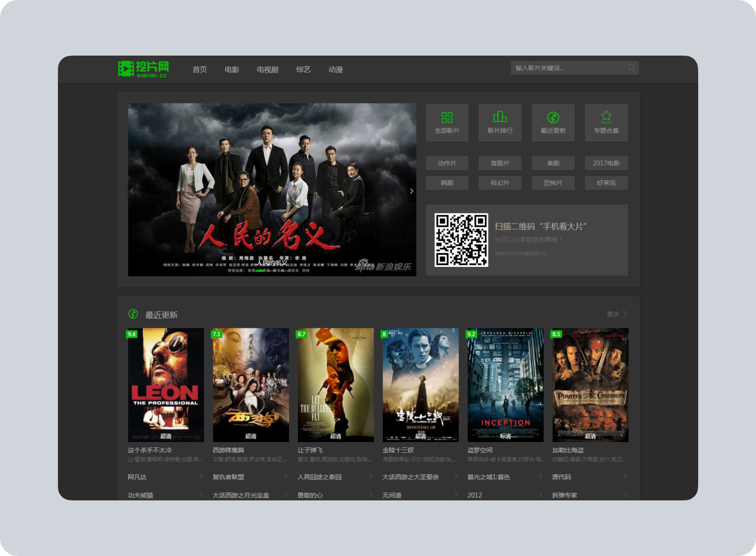Viewport: 756px width, 556px height.
Task: Open 全部影片 grid icon tile
Action: pos(447,123)
